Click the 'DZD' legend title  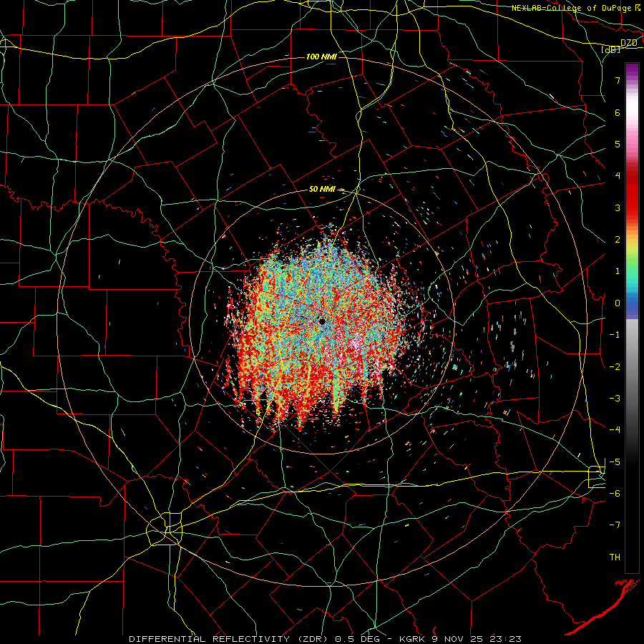tap(628, 43)
